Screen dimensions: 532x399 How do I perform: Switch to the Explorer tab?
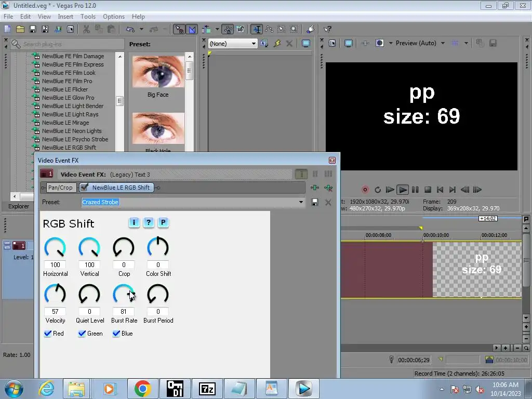pos(19,206)
